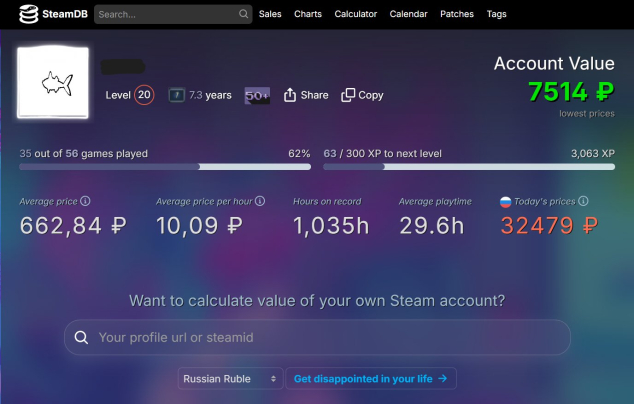Click 'Get disappointed in your life' button
This screenshot has width=634, height=404.
point(372,379)
